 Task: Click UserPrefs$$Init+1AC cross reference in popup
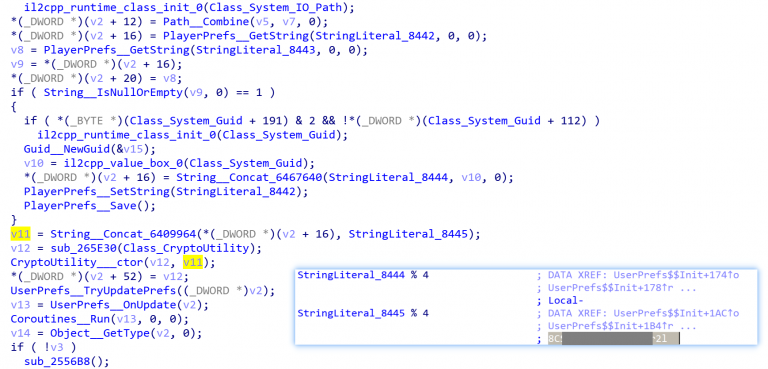[x=676, y=313]
